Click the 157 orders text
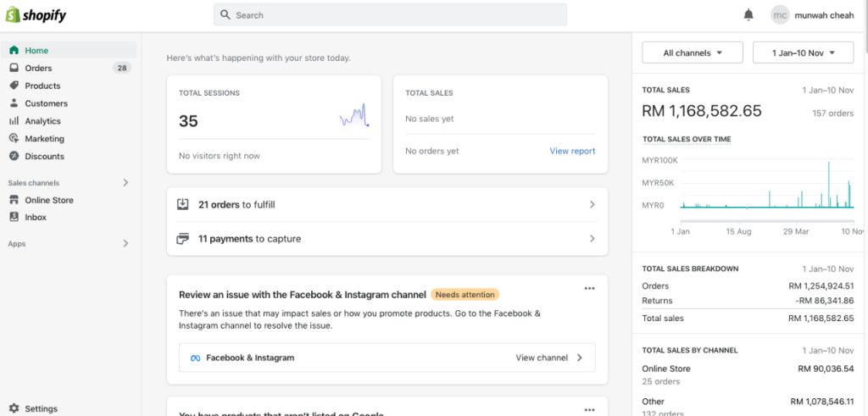 click(x=832, y=114)
